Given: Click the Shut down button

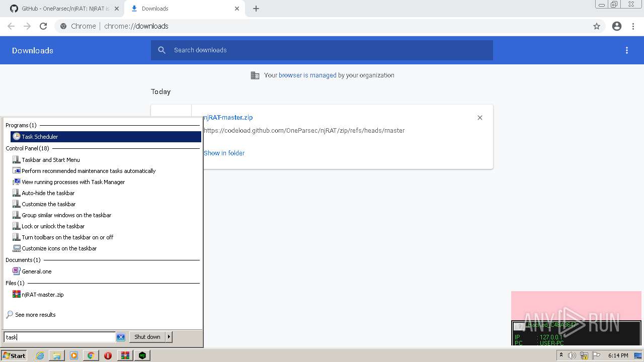Looking at the screenshot, I should [x=147, y=337].
